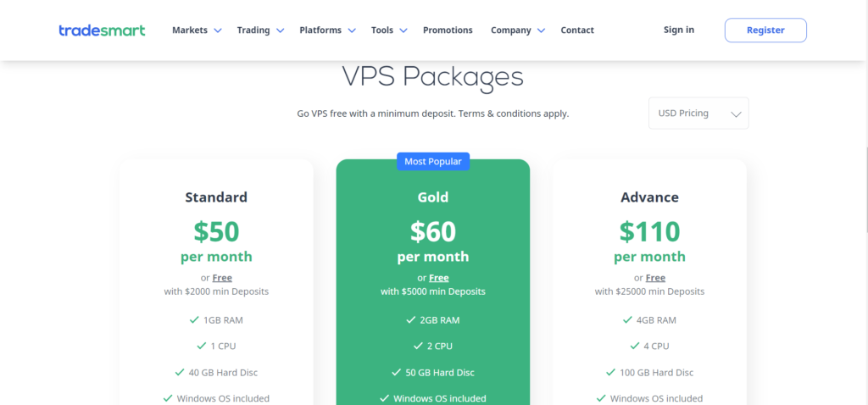This screenshot has height=405, width=868.
Task: Follow the Free link under Advance plan
Action: (x=655, y=278)
